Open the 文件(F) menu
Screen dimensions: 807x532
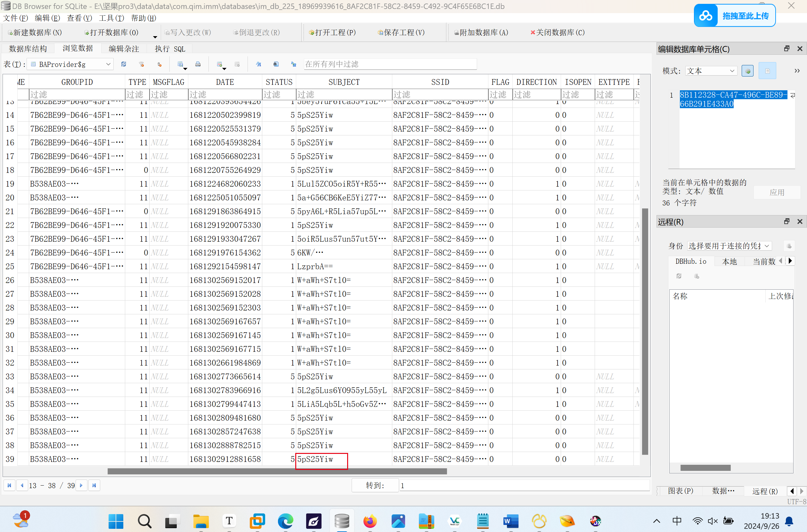pos(16,18)
